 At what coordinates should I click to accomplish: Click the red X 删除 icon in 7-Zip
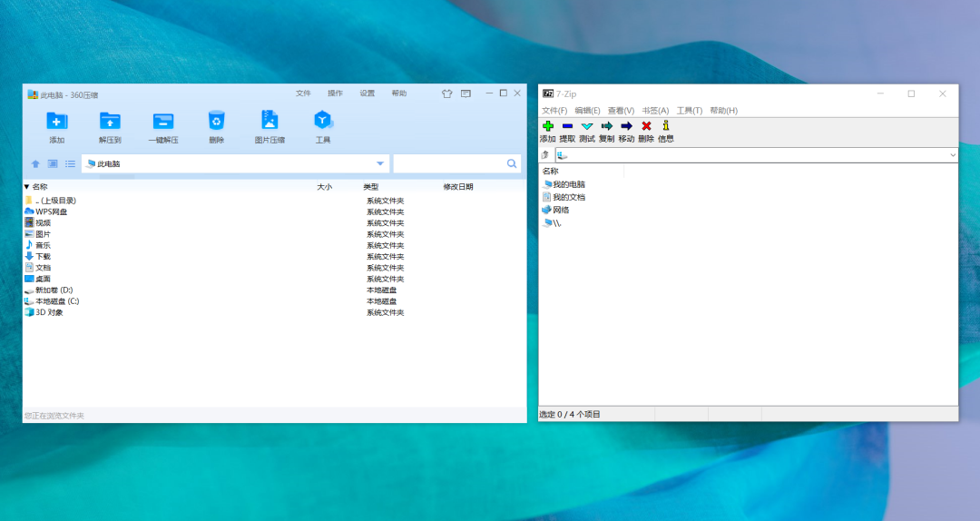click(646, 126)
